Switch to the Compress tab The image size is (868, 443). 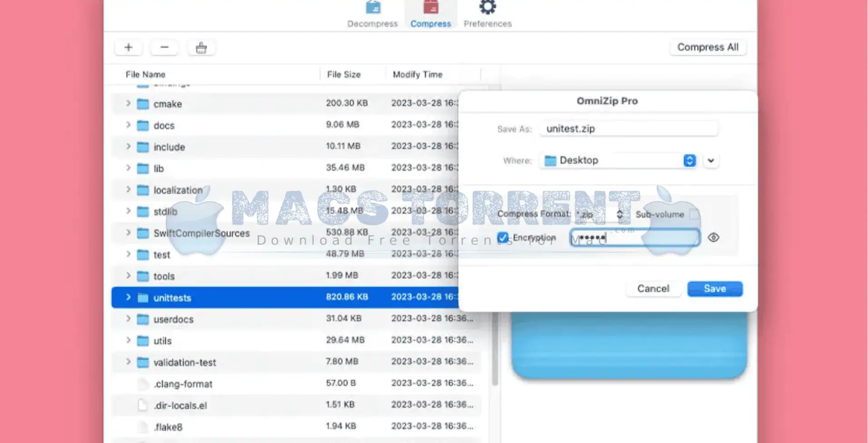[431, 15]
